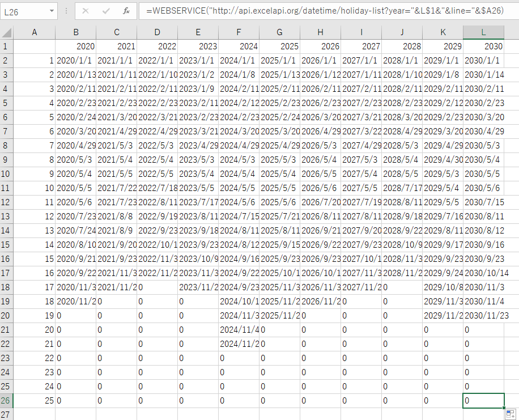Select column A header
This screenshot has width=519, height=420.
coord(35,32)
